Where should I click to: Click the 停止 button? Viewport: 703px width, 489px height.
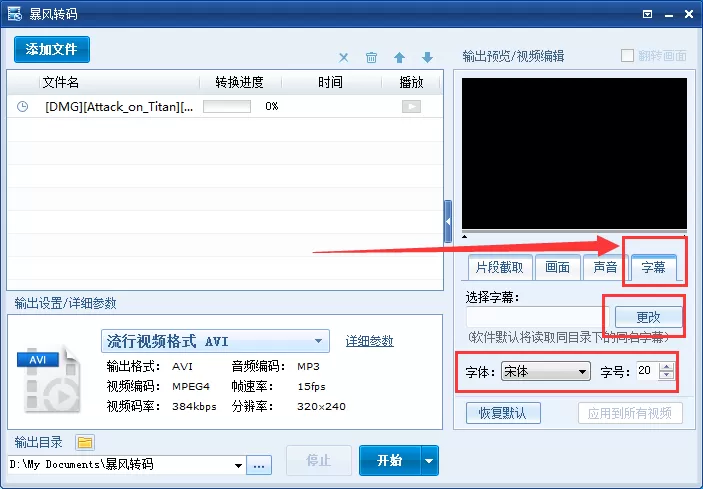(x=319, y=460)
